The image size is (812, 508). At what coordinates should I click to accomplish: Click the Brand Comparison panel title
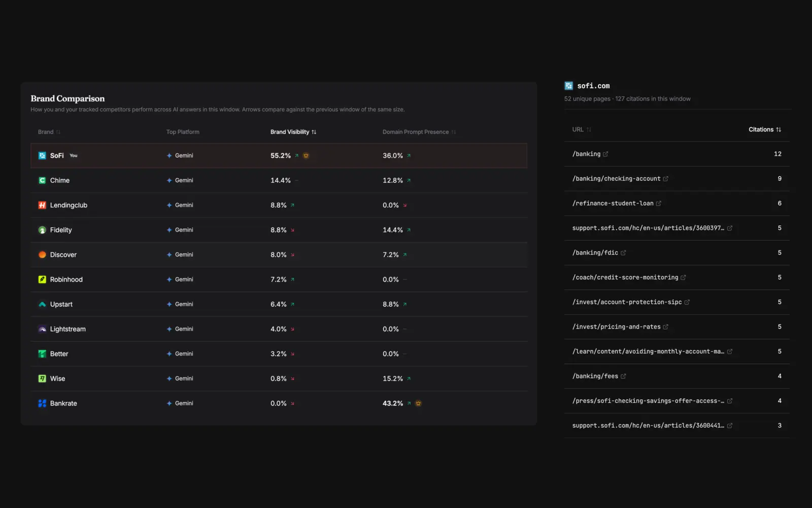[x=67, y=99]
